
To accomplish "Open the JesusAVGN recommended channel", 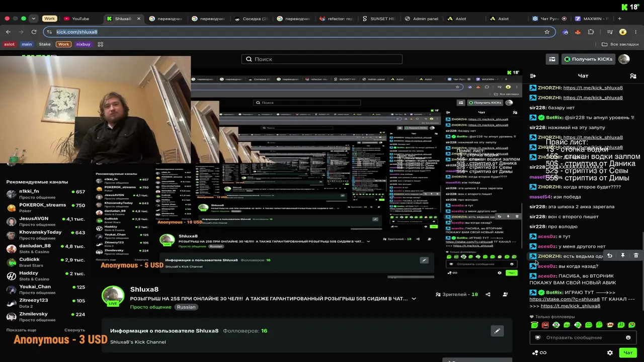I will (x=45, y=221).
